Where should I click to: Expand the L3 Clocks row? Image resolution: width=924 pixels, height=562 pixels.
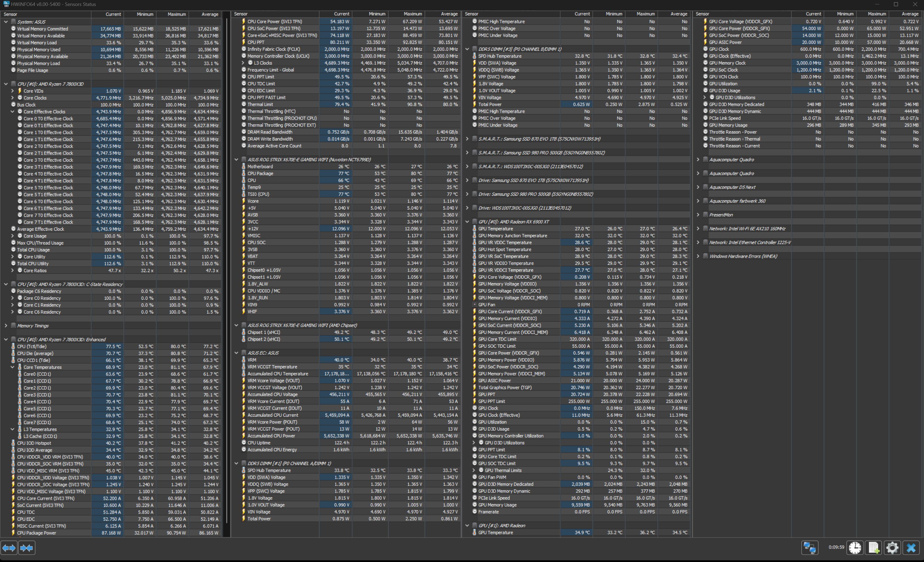click(243, 63)
